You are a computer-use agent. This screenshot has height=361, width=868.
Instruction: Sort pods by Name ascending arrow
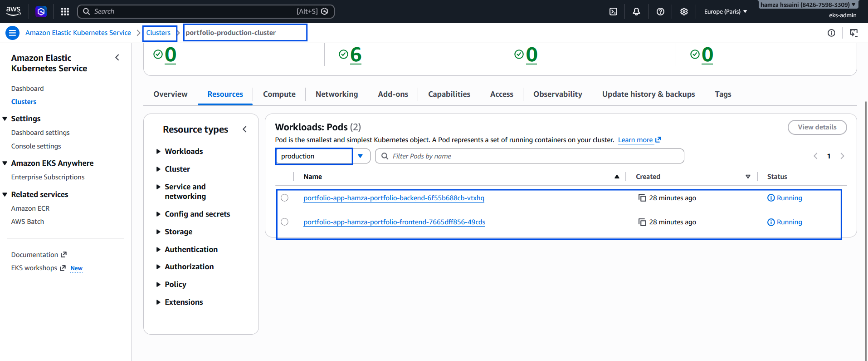click(x=617, y=177)
